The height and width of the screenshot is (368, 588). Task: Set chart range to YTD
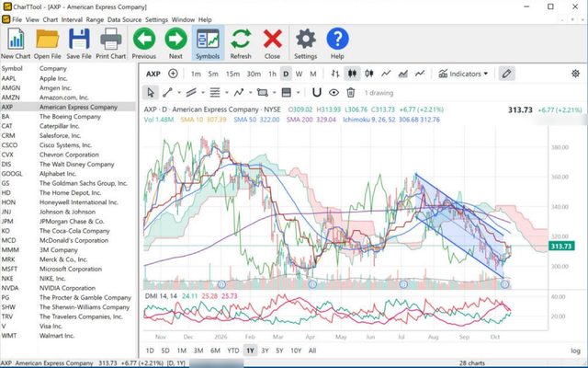(x=233, y=351)
